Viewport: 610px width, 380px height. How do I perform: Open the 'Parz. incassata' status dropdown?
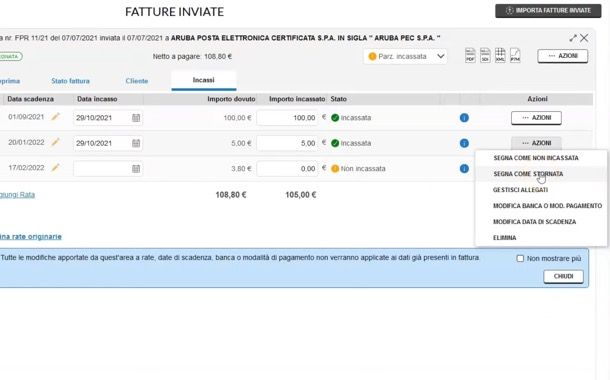[x=405, y=56]
